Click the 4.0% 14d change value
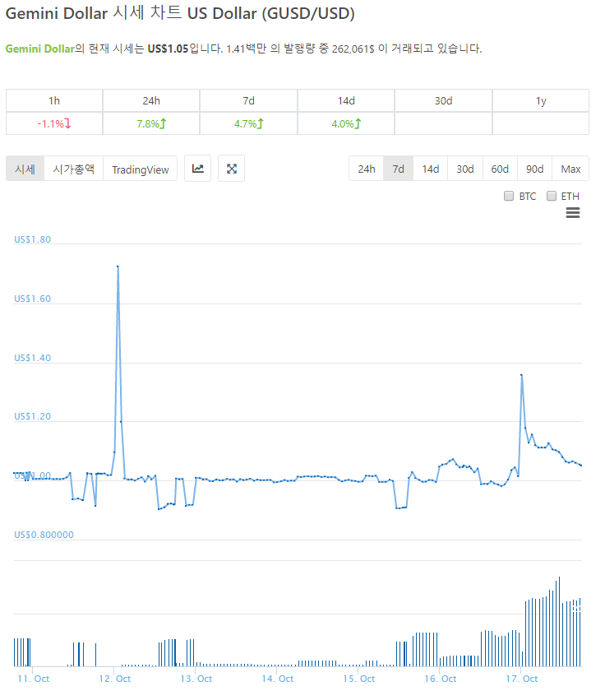This screenshot has width=605, height=700. [346, 123]
